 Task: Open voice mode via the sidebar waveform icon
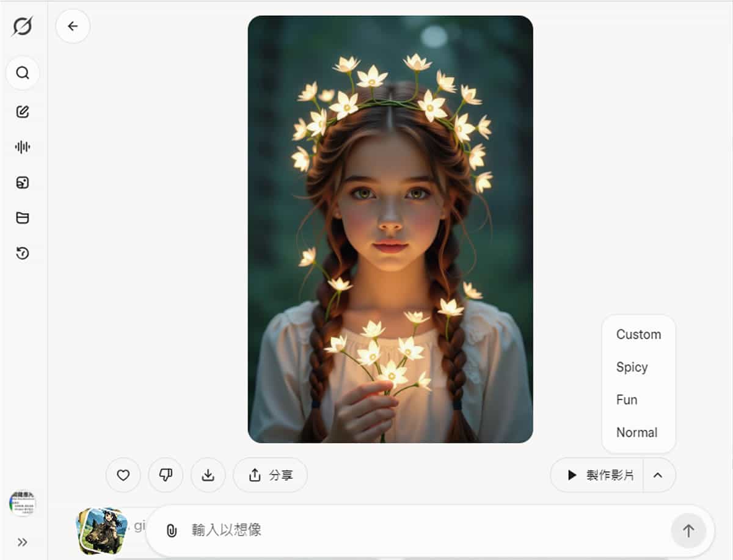[x=23, y=147]
